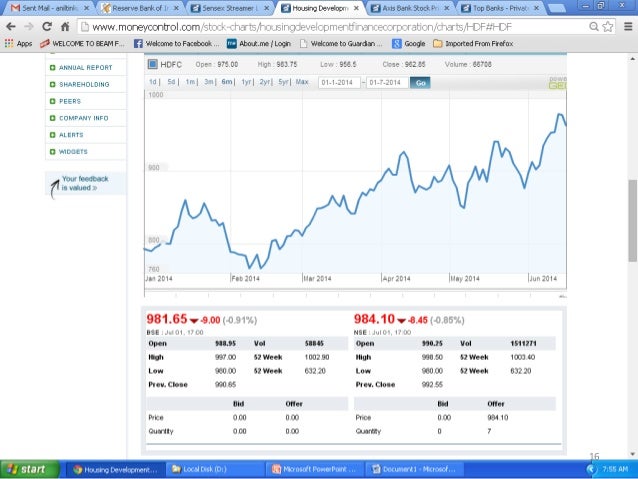Screen dimensions: 638x479
Task: Select the Max chart range
Action: point(302,82)
